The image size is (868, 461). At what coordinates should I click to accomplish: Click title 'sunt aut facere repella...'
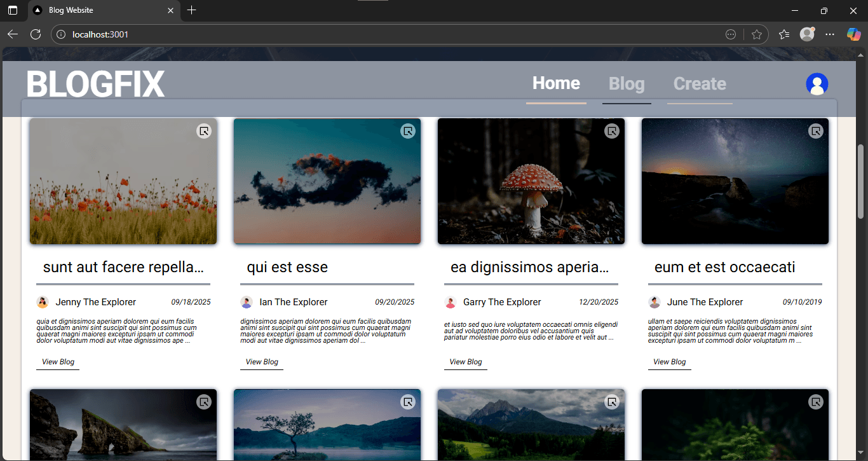123,267
